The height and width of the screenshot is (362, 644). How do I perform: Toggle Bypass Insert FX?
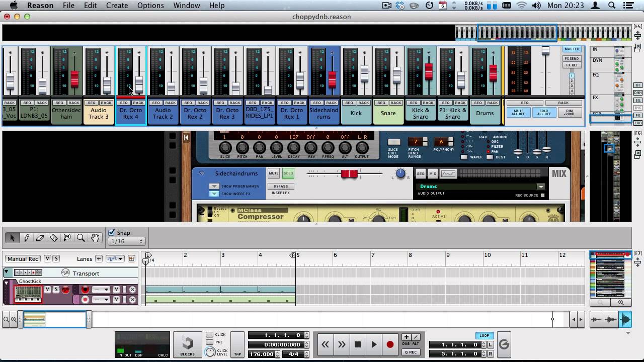281,187
